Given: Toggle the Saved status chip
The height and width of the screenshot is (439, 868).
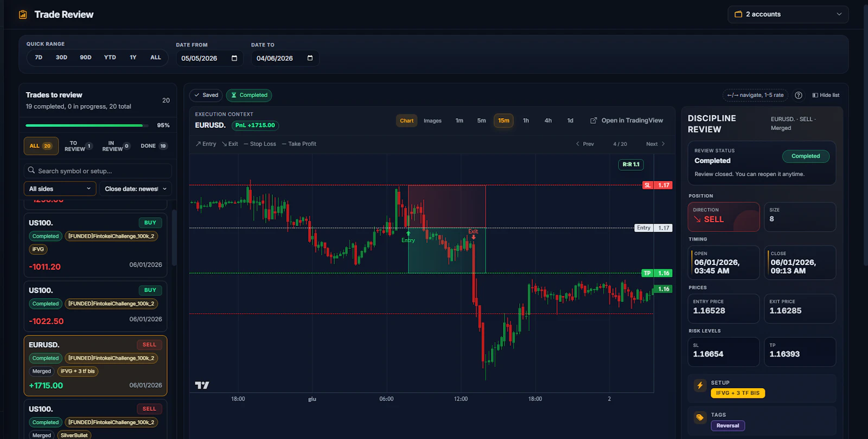Looking at the screenshot, I should (206, 95).
